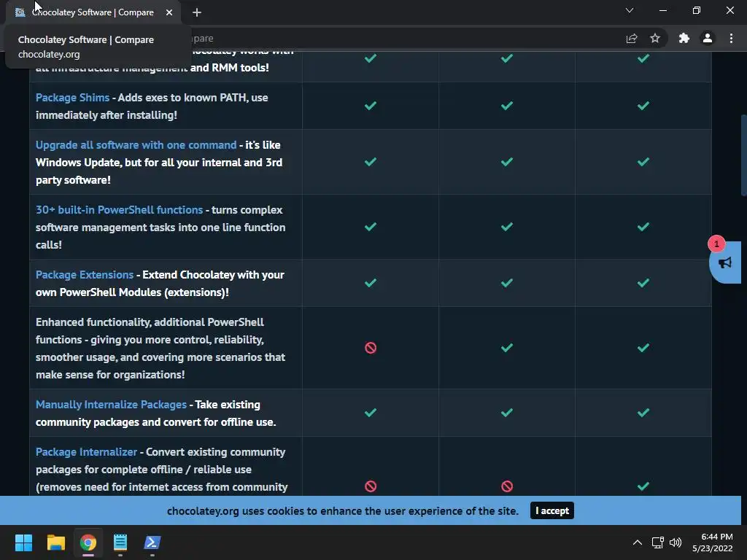Open the Package Shims link
The image size is (747, 560).
click(72, 98)
